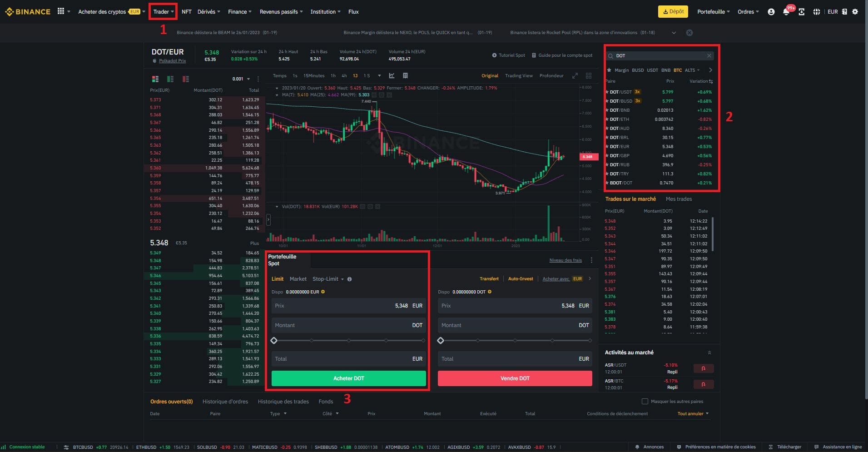The image size is (868, 452).
Task: Open the Fonds tab
Action: coord(326,402)
